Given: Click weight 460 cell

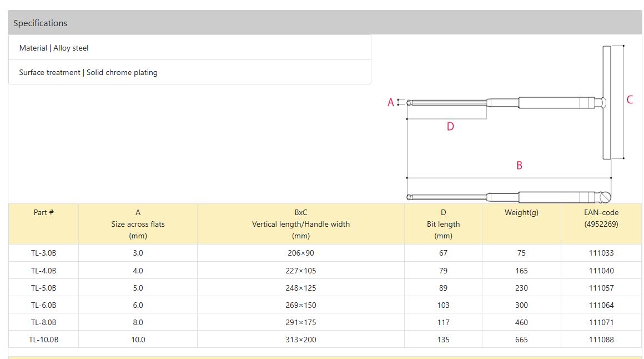Looking at the screenshot, I should coord(521,322).
